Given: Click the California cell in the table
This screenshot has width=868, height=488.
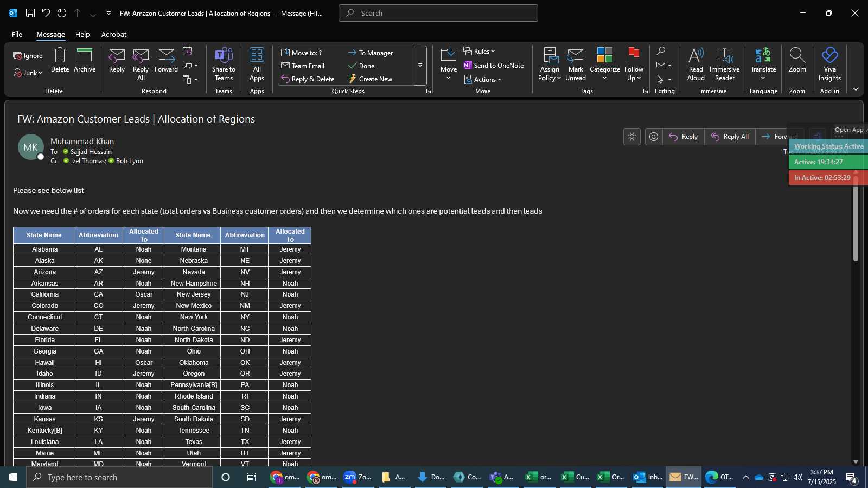Looking at the screenshot, I should (x=44, y=294).
